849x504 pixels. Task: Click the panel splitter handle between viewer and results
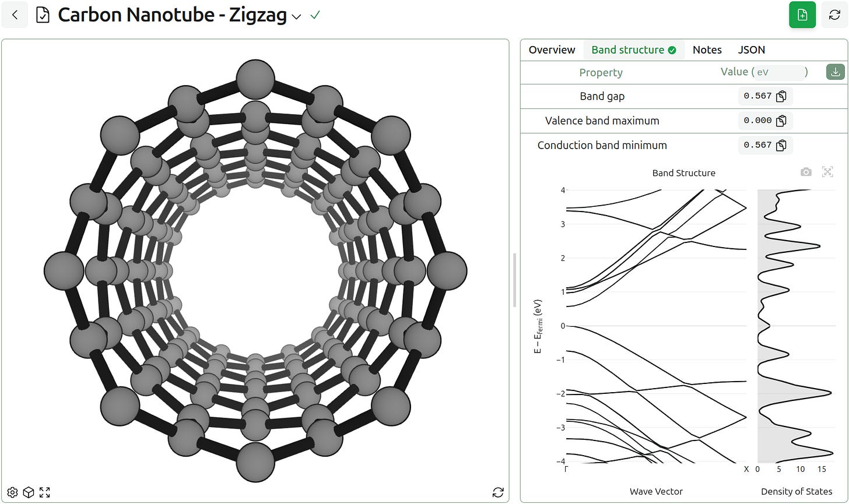click(514, 280)
